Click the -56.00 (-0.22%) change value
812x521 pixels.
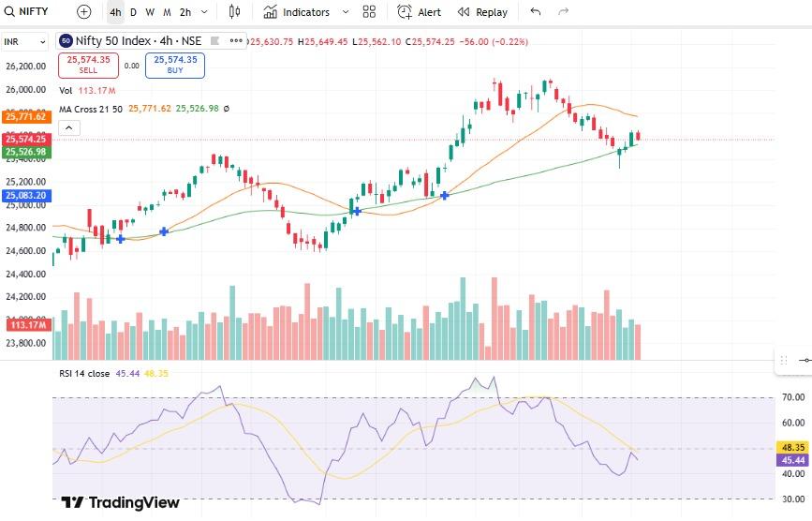494,42
